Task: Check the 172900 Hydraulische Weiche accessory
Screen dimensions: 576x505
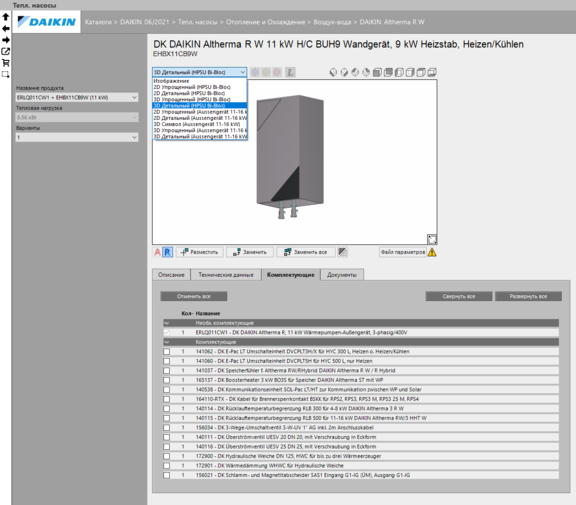Action: (167, 456)
